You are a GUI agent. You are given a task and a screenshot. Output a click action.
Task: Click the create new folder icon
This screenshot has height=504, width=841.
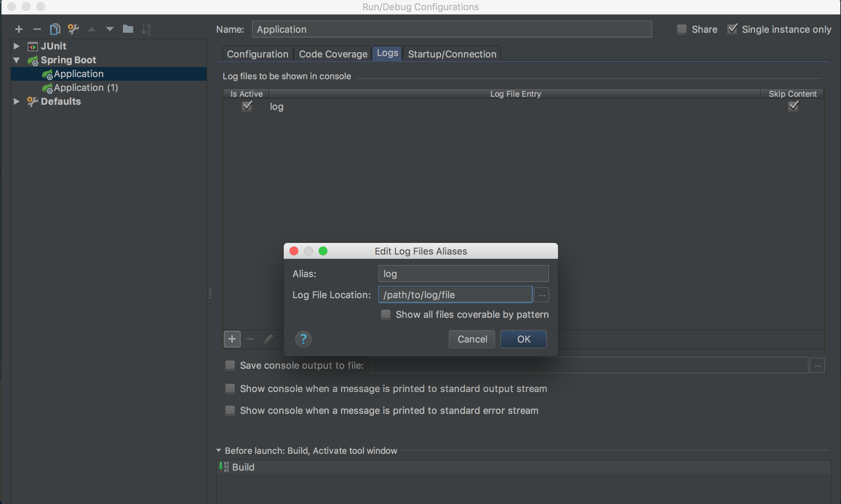point(128,29)
